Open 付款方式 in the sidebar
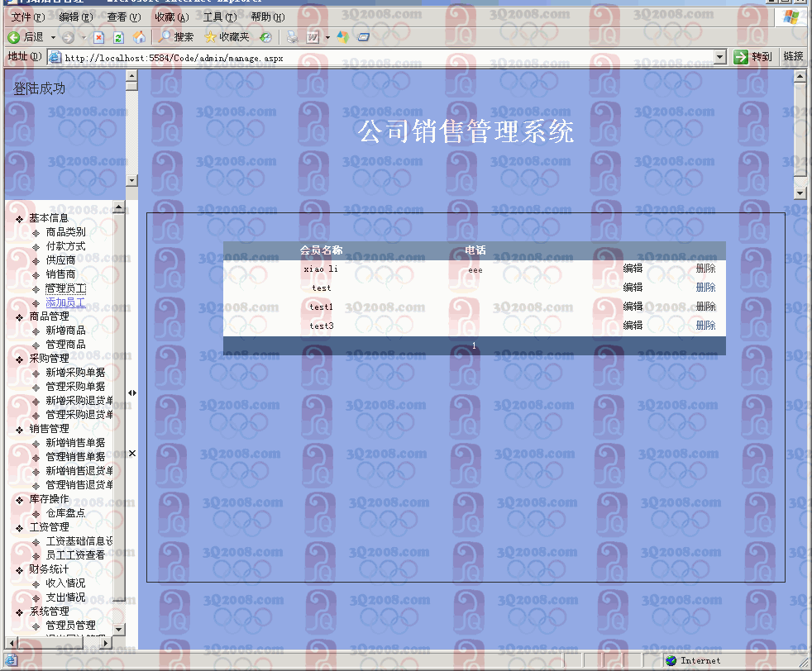Image resolution: width=812 pixels, height=671 pixels. click(65, 246)
